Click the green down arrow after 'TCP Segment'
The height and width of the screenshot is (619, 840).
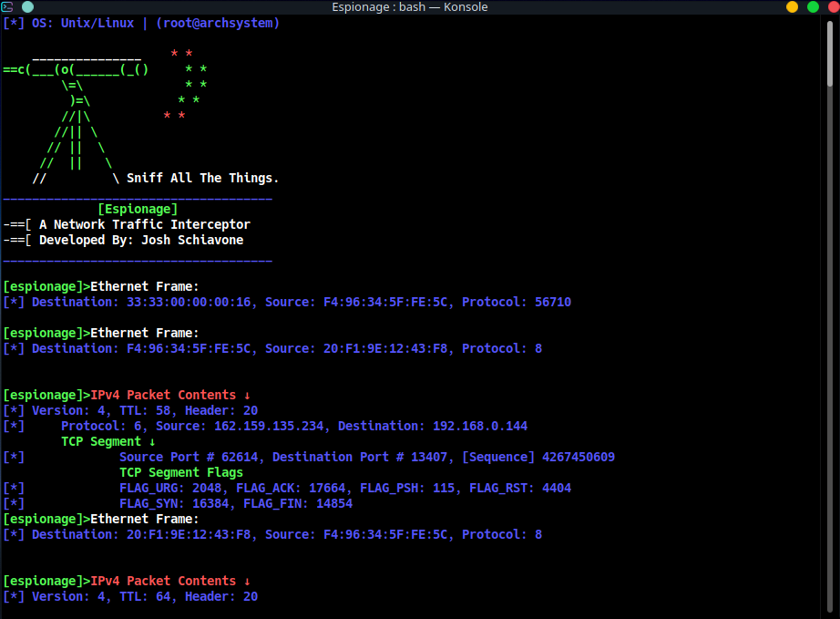click(151, 441)
